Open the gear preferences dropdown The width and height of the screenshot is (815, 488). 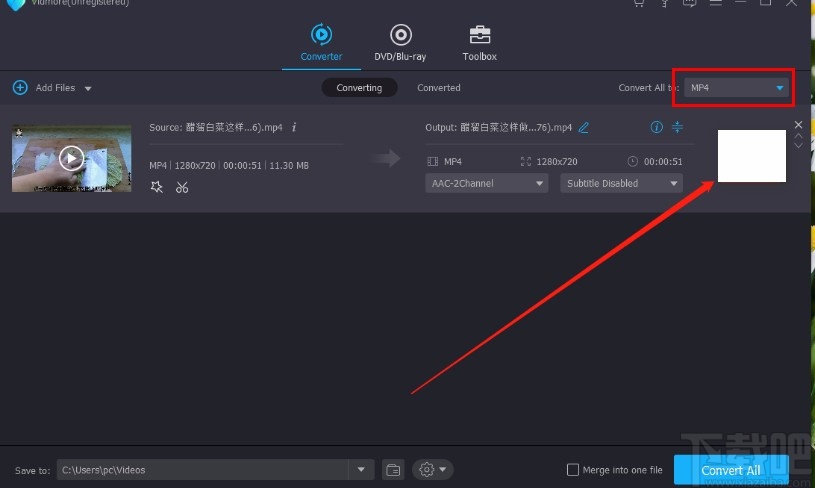click(x=432, y=470)
